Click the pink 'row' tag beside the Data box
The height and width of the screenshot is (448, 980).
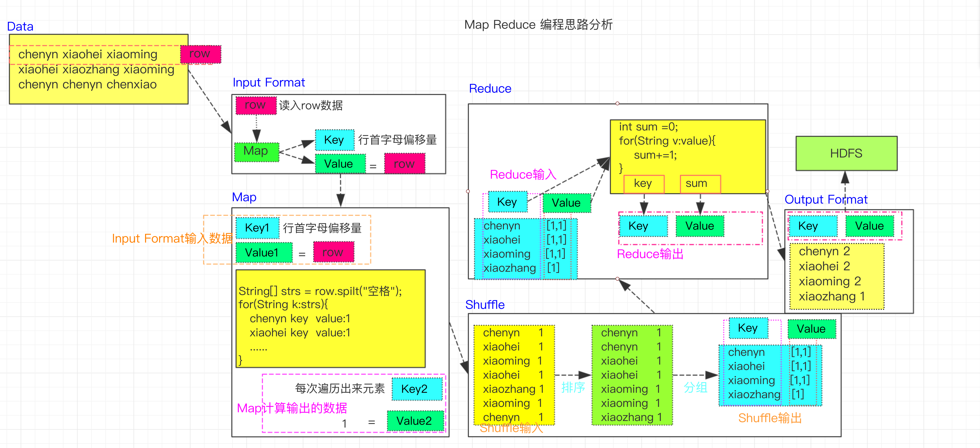tap(201, 54)
